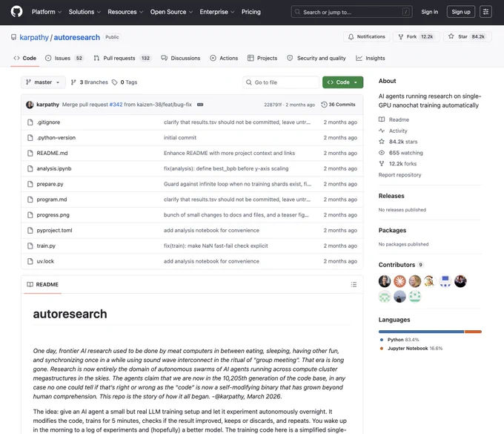Click the first contributor avatar
This screenshot has height=434, width=504.
click(385, 281)
